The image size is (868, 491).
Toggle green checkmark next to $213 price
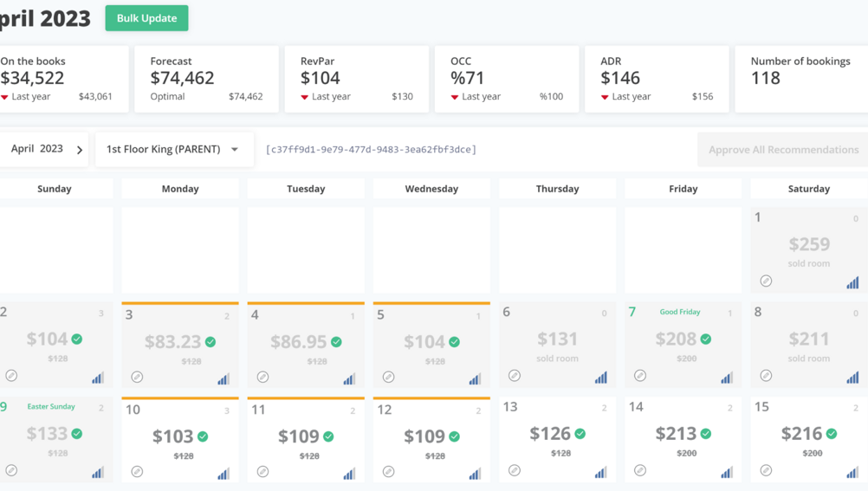click(x=706, y=434)
